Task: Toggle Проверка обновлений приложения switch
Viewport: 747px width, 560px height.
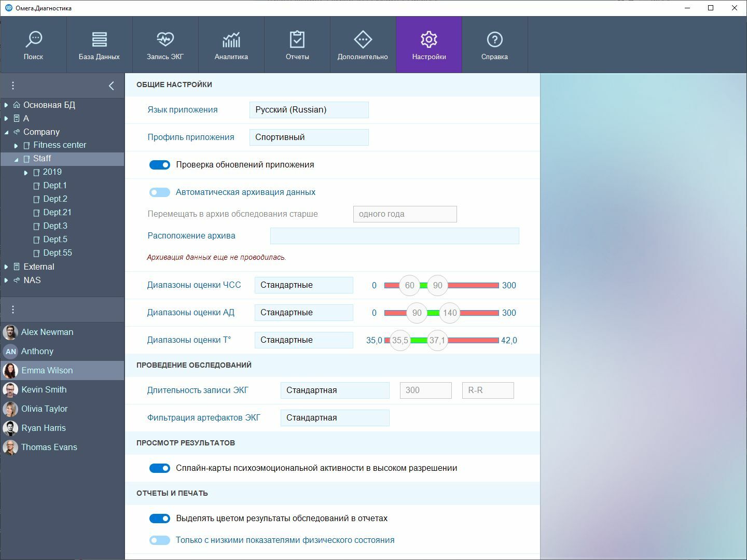Action: [160, 165]
